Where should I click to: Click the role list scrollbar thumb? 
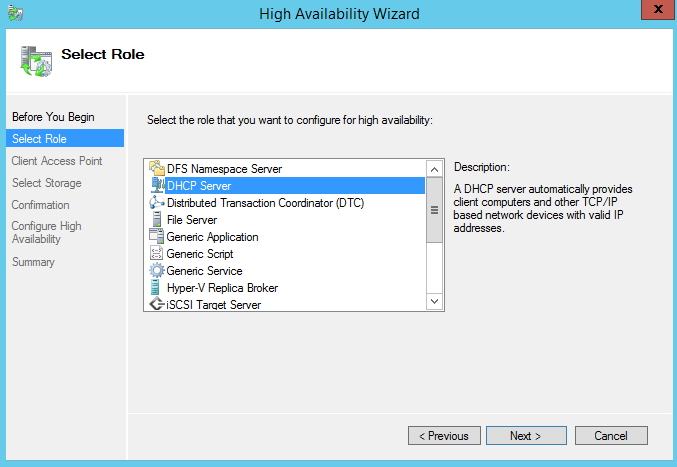434,210
